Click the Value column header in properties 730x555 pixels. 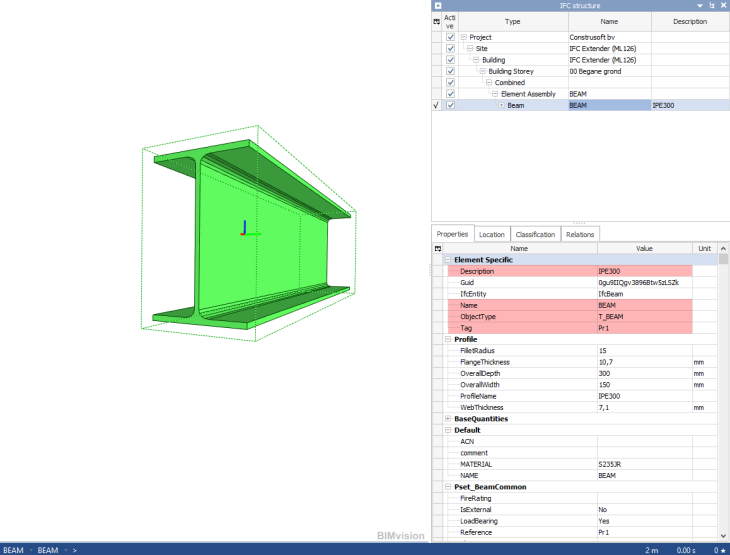[x=645, y=249]
